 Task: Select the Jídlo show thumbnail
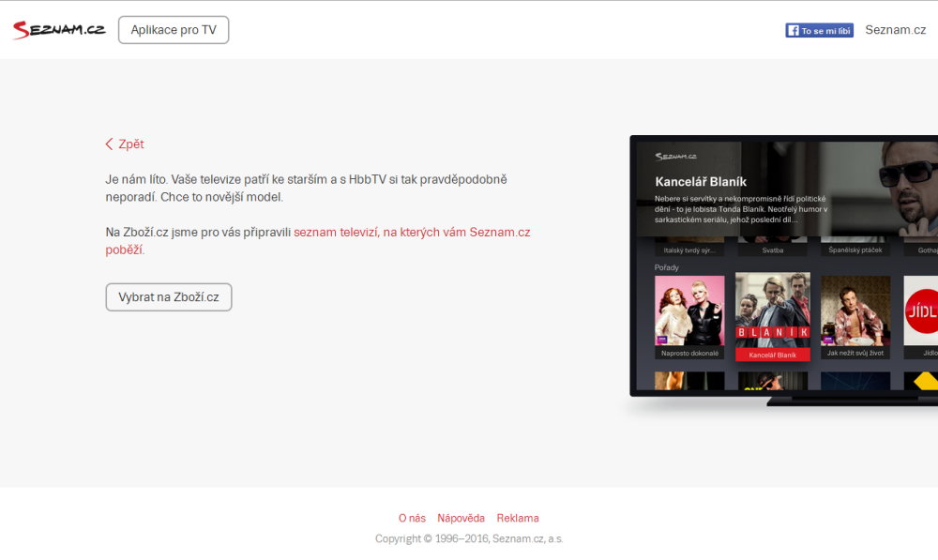921,317
